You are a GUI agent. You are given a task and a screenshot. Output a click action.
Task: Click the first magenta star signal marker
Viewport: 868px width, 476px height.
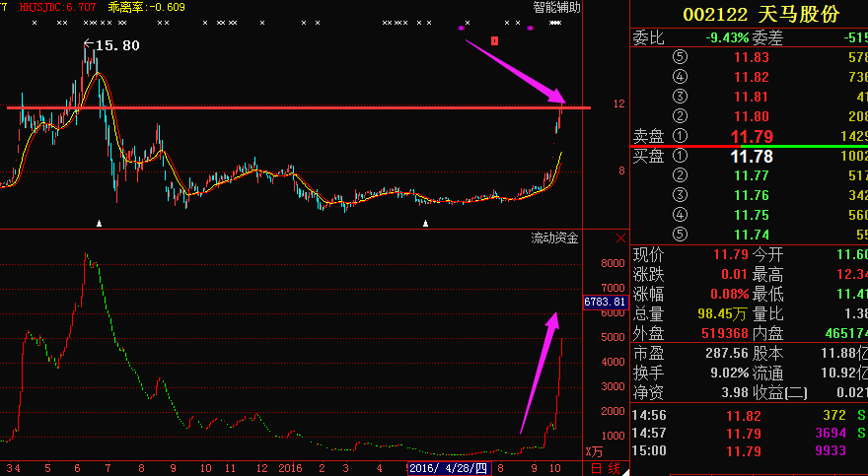[460, 30]
